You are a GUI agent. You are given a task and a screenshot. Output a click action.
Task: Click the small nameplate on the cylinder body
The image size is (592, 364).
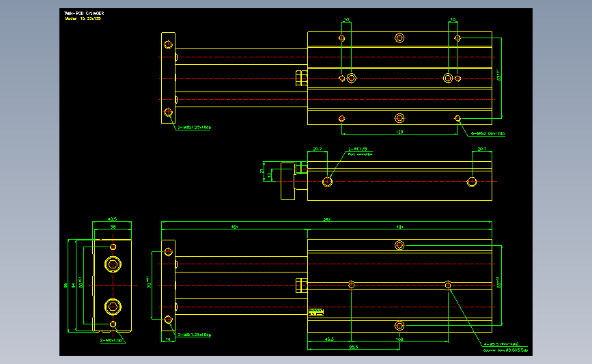tap(316, 312)
